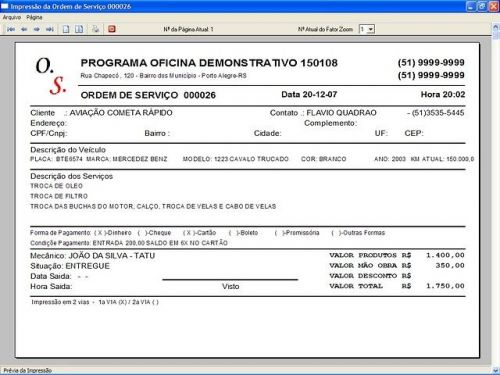Click 'VALOR PRODUTOS' amount 1.400,00
500x375 pixels.
[445, 255]
